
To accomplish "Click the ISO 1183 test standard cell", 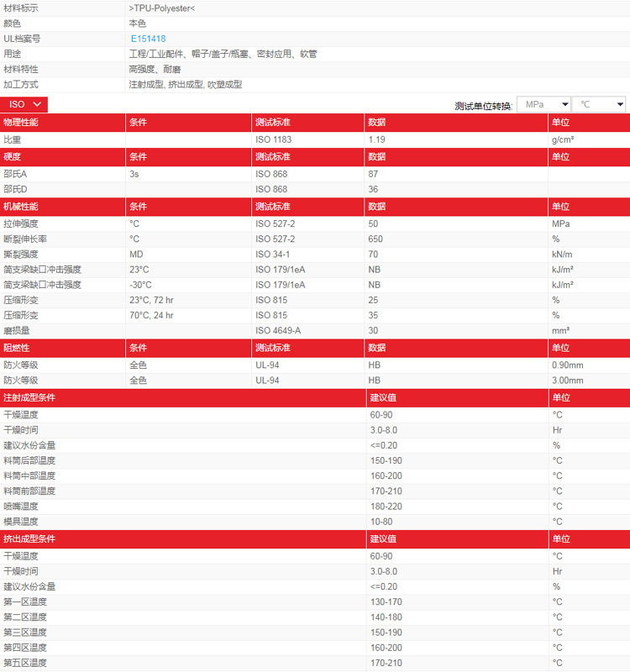I will click(274, 139).
